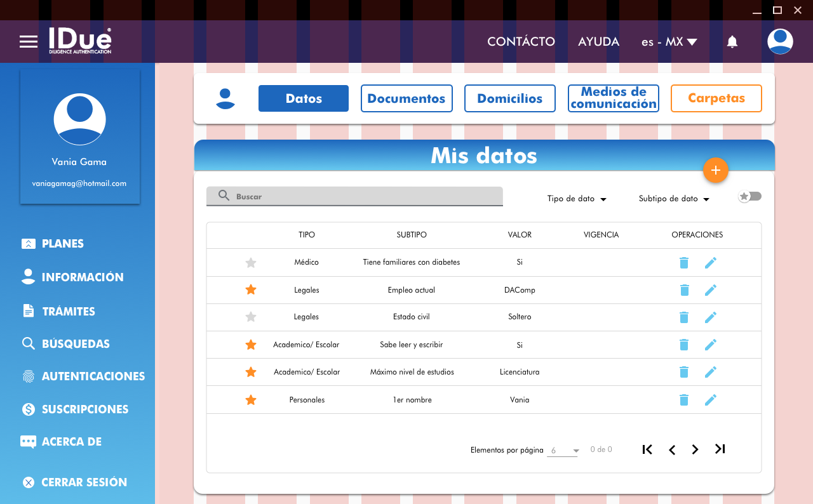Expand the Subtipo de dato filter
Screen dimensions: 813x504
point(673,199)
